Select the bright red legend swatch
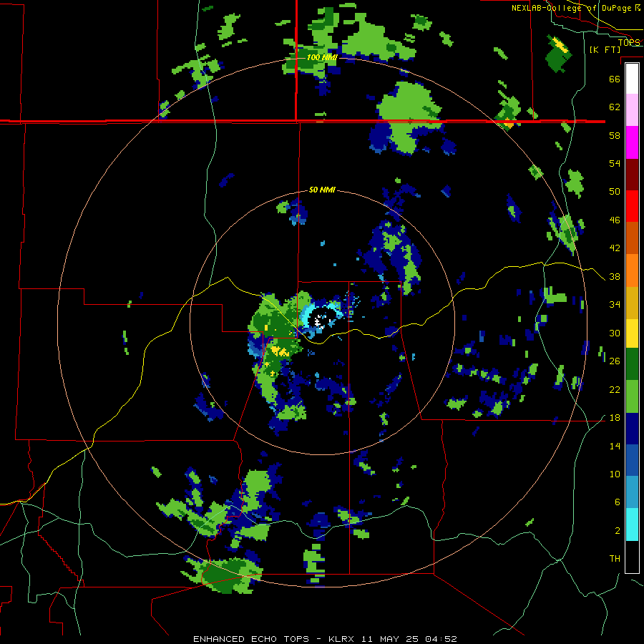Image resolution: width=644 pixels, height=644 pixels. (x=632, y=206)
